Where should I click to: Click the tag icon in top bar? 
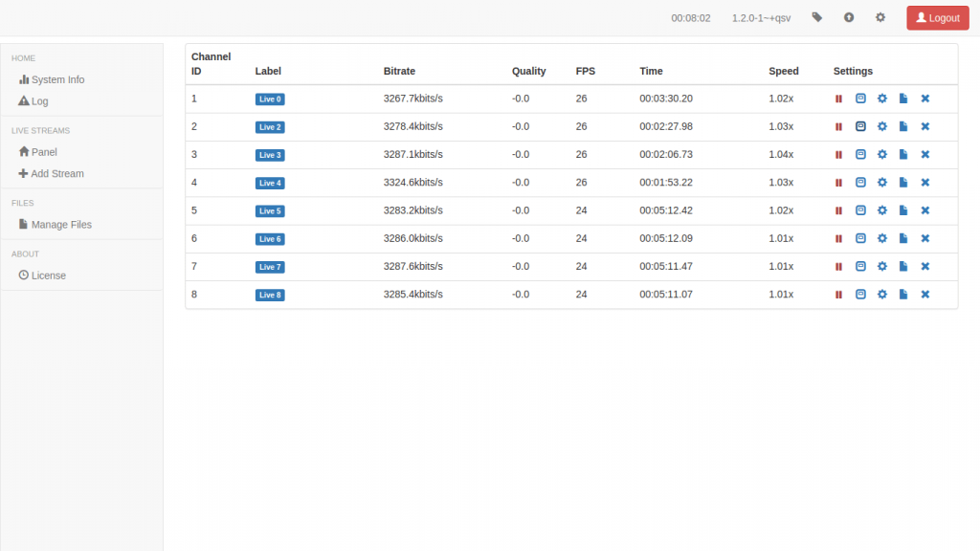pos(816,17)
